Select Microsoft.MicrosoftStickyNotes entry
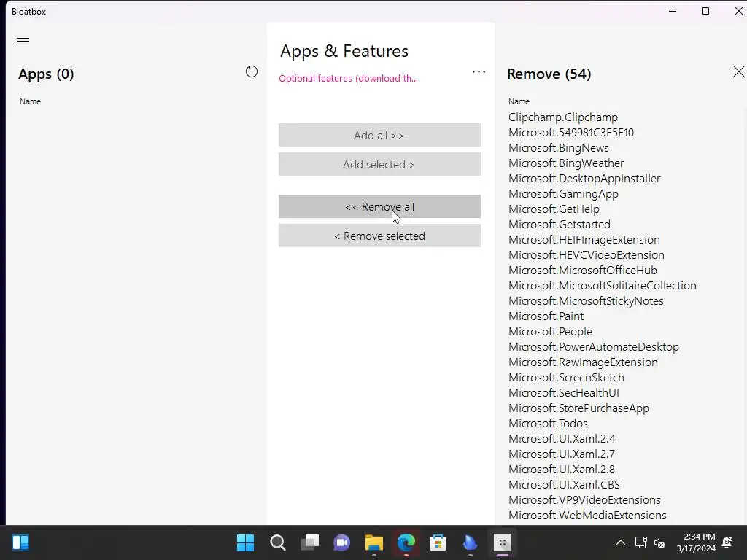This screenshot has width=747, height=560. pos(586,301)
